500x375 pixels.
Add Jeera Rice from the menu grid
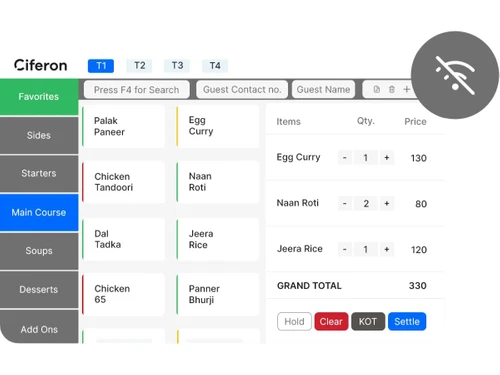pyautogui.click(x=218, y=239)
